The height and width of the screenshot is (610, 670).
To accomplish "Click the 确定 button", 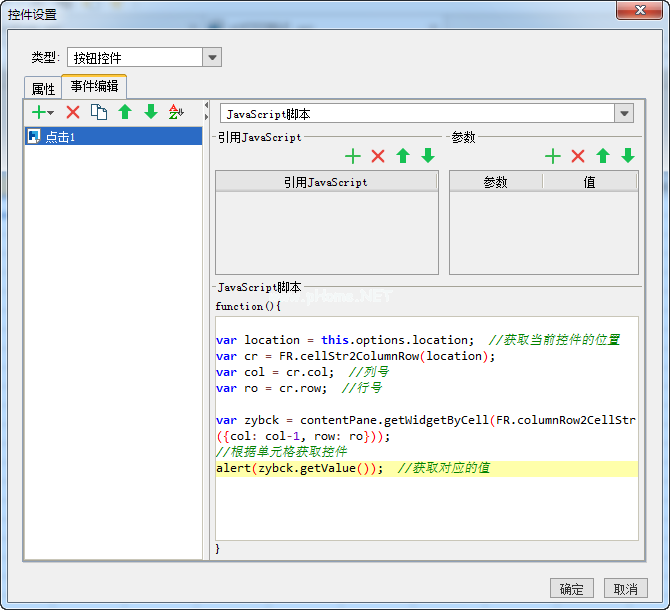I will [x=572, y=589].
